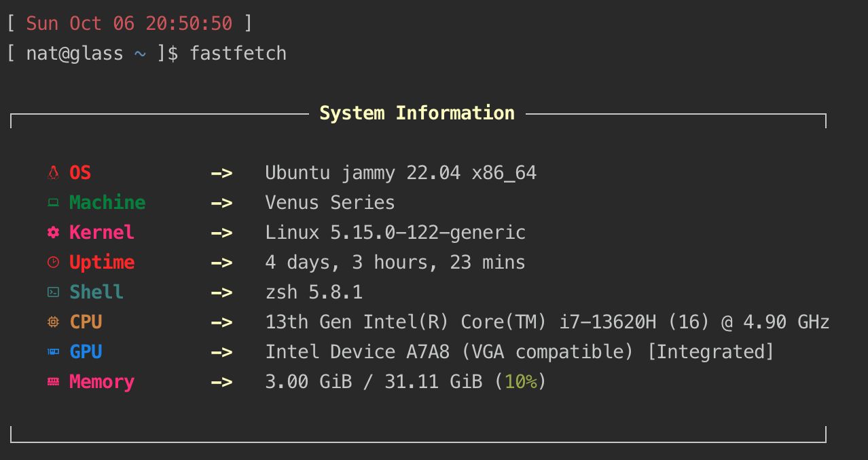
Task: Click the green Machine label
Action: coord(107,203)
